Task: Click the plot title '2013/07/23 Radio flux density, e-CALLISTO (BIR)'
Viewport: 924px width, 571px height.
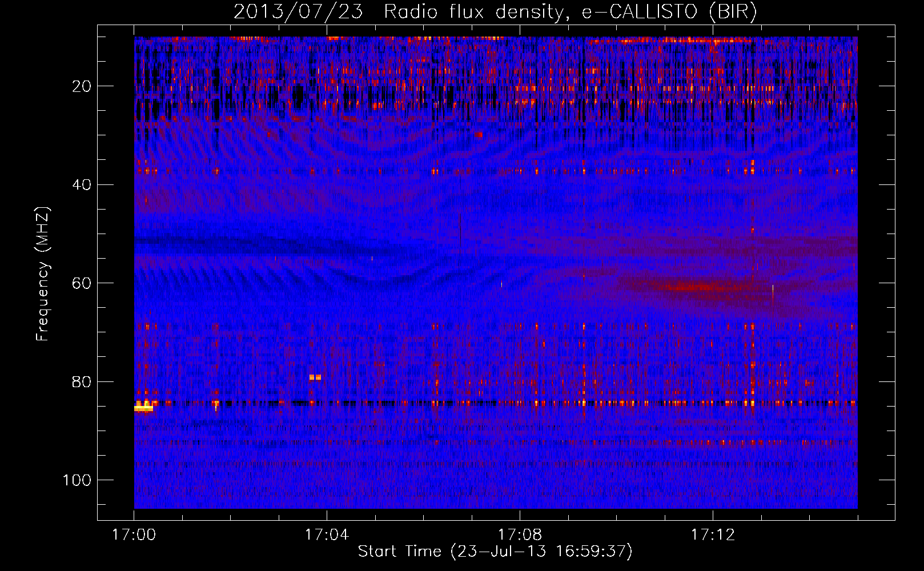Action: [495, 11]
